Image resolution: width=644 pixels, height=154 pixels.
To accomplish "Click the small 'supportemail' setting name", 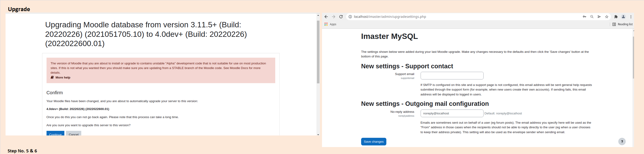I will 407,78.
